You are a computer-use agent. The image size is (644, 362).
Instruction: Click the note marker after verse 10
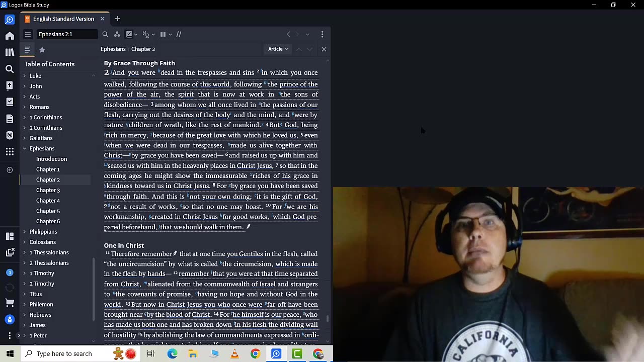point(248,227)
